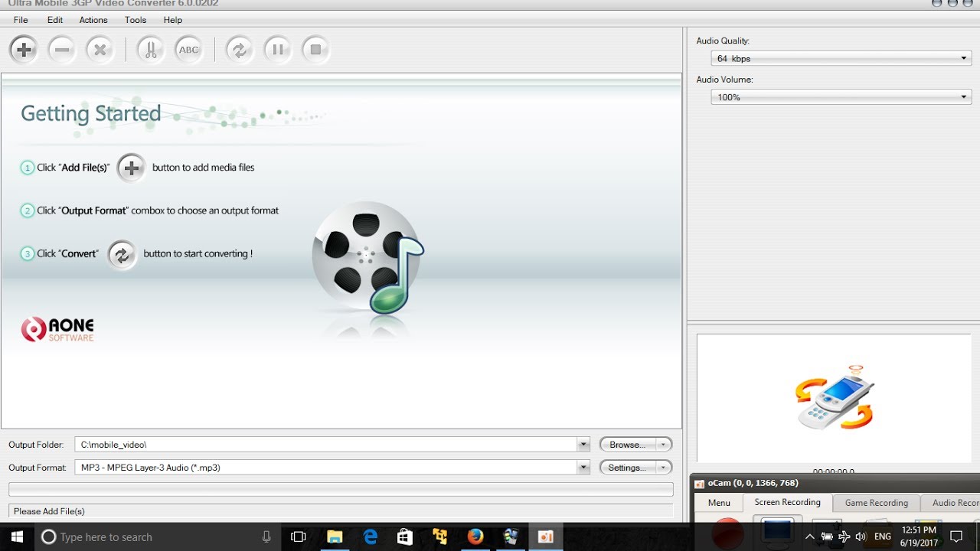This screenshot has height=551, width=980.
Task: Open the File menu
Action: [x=21, y=20]
